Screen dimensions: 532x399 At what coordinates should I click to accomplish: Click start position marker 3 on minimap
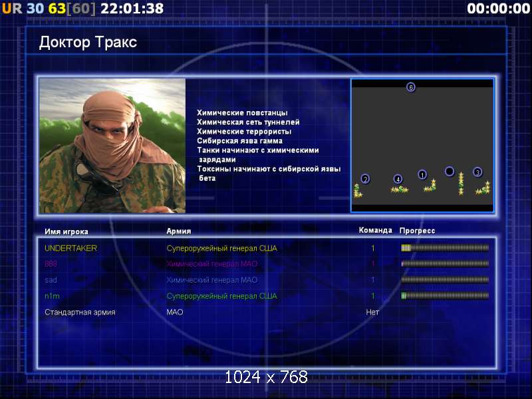coord(477,172)
